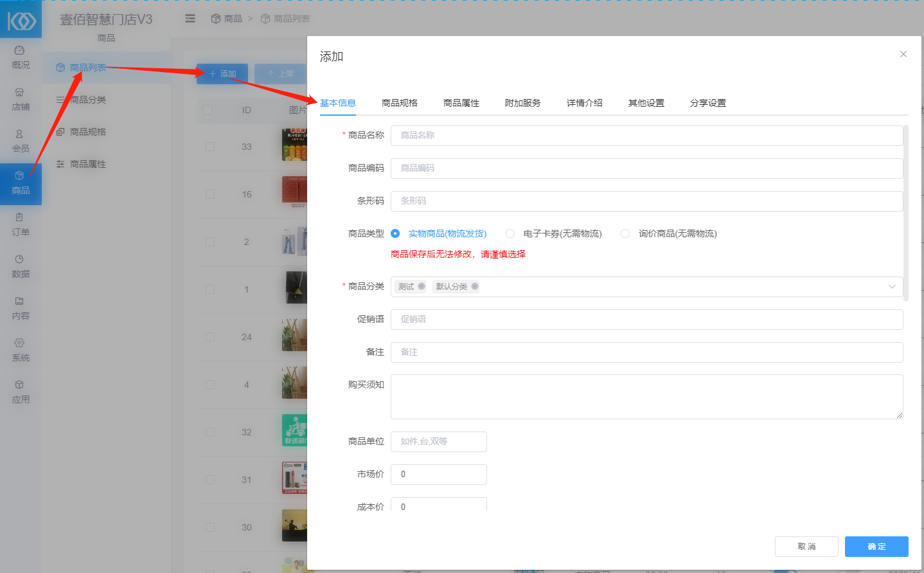Open 系统 system settings icon
This screenshot has width=924, height=573.
21,343
